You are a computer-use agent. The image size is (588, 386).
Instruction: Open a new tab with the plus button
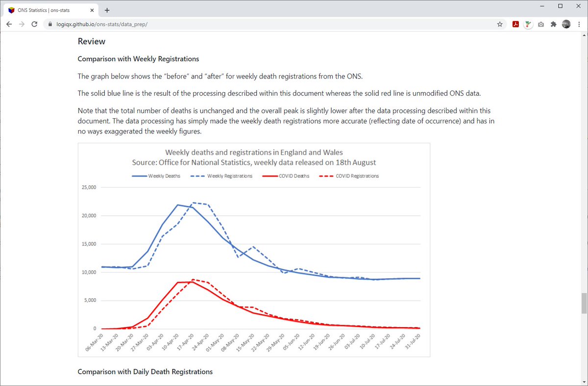(x=107, y=9)
